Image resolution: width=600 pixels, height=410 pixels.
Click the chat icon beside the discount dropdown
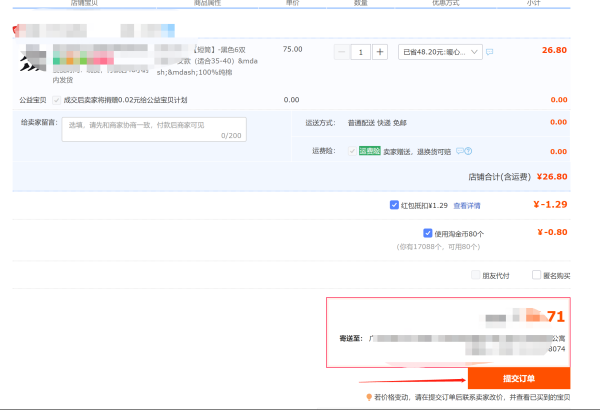point(490,51)
